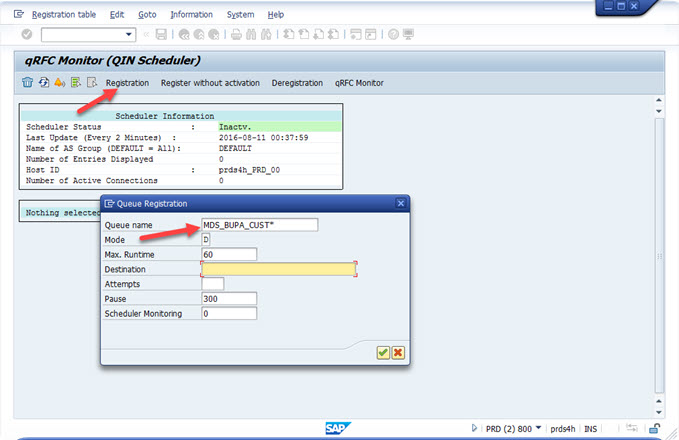679x440 pixels.
Task: Open the Edit menu
Action: coord(117,15)
